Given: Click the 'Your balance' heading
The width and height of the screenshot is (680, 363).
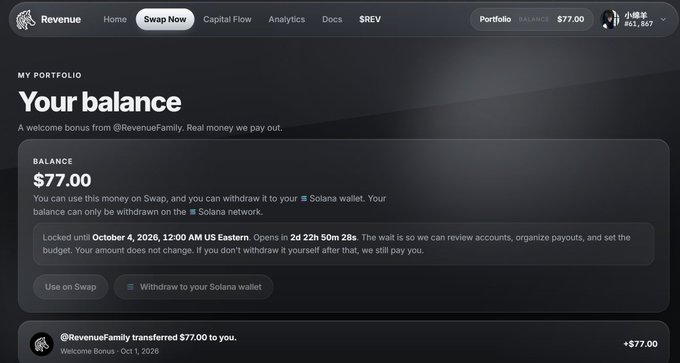Looking at the screenshot, I should (100, 102).
